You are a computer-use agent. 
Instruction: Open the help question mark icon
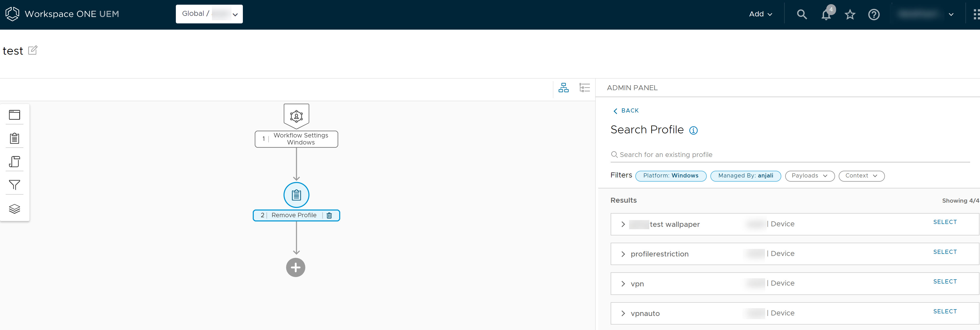point(874,15)
